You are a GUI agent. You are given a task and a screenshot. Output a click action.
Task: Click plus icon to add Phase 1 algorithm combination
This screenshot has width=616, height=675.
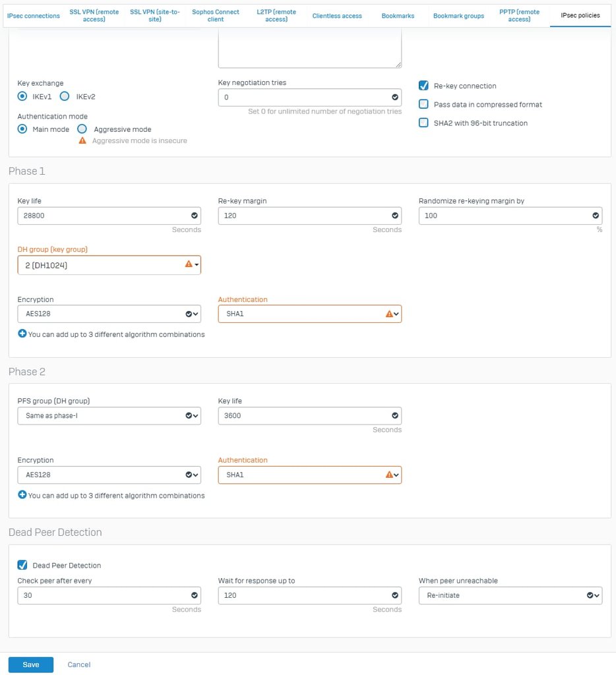(22, 334)
